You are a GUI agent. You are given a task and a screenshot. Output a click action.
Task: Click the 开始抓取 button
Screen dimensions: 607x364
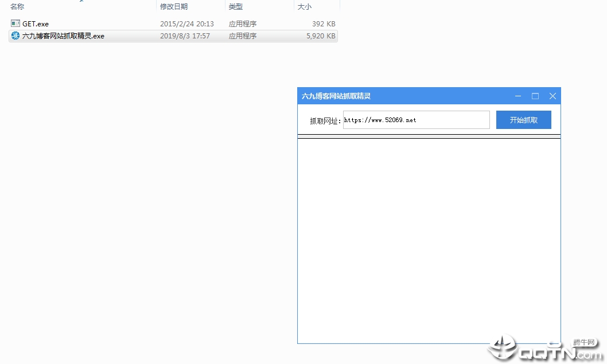[x=524, y=120]
